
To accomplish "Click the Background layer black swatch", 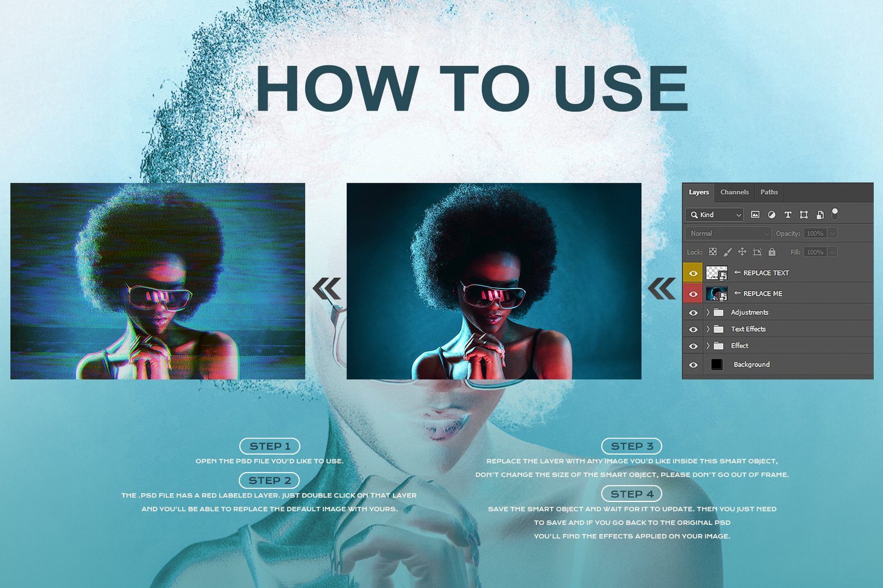I will point(716,365).
